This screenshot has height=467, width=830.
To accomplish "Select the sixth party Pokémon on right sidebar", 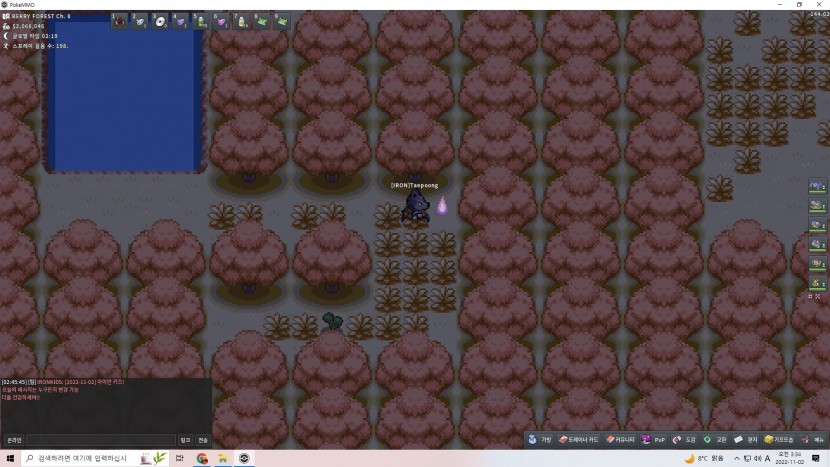I will tap(817, 283).
